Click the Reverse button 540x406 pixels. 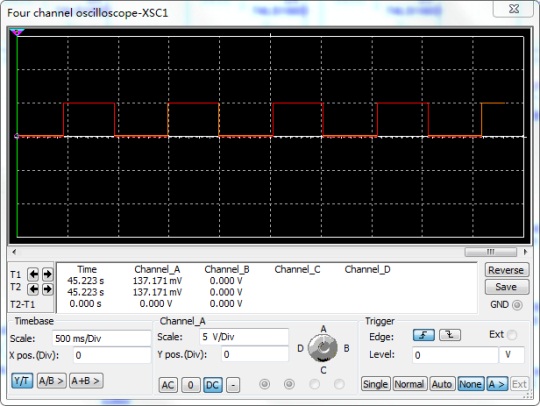point(506,270)
